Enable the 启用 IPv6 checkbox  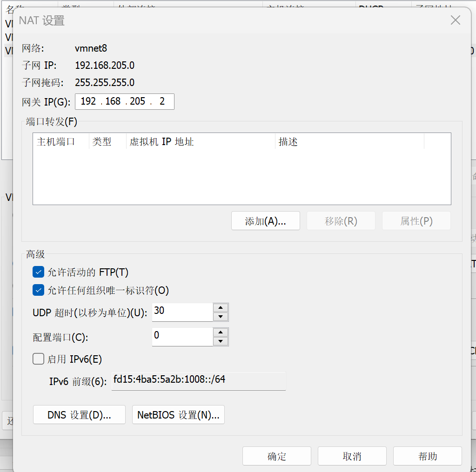coord(38,359)
